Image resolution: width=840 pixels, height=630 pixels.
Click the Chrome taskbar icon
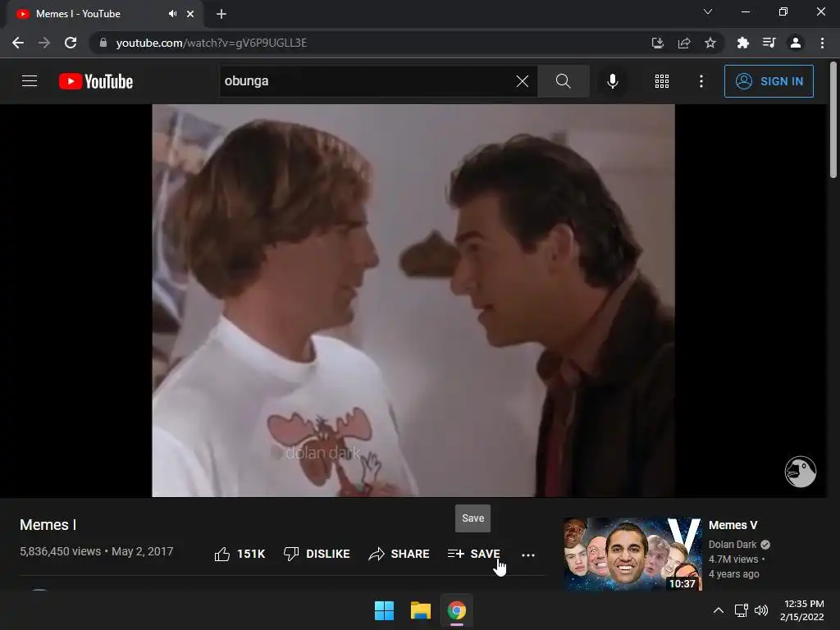456,610
